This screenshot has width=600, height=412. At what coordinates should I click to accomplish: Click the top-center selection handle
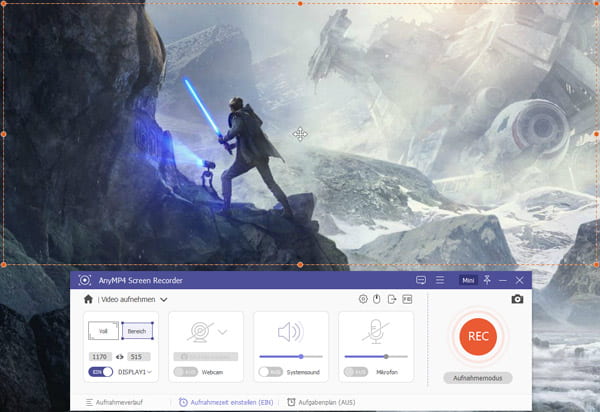tap(300, 3)
